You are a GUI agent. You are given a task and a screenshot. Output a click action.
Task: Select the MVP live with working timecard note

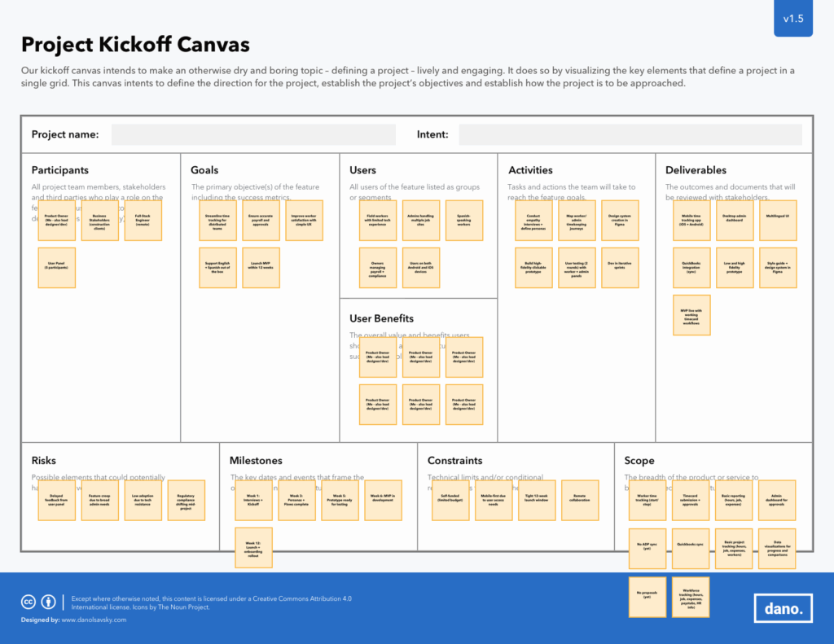click(x=691, y=315)
